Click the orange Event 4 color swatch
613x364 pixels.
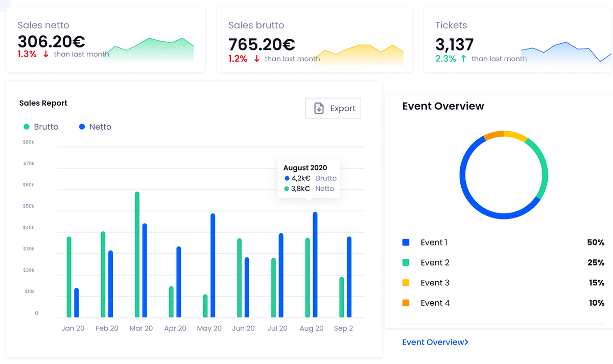406,303
